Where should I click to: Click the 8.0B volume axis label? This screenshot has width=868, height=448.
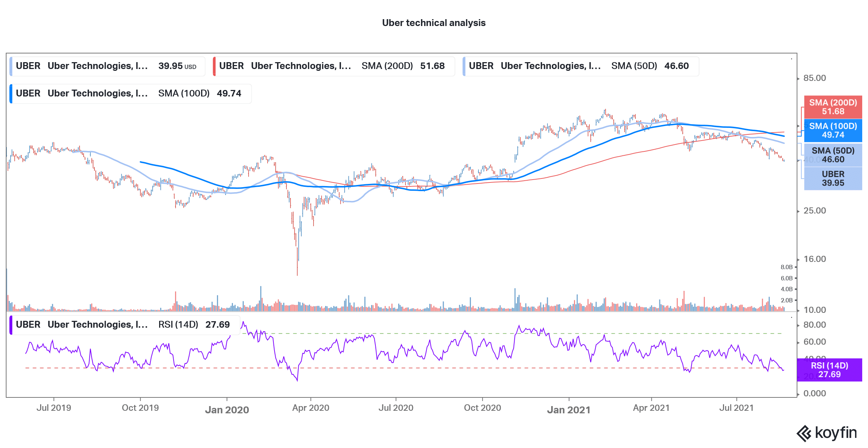786,267
